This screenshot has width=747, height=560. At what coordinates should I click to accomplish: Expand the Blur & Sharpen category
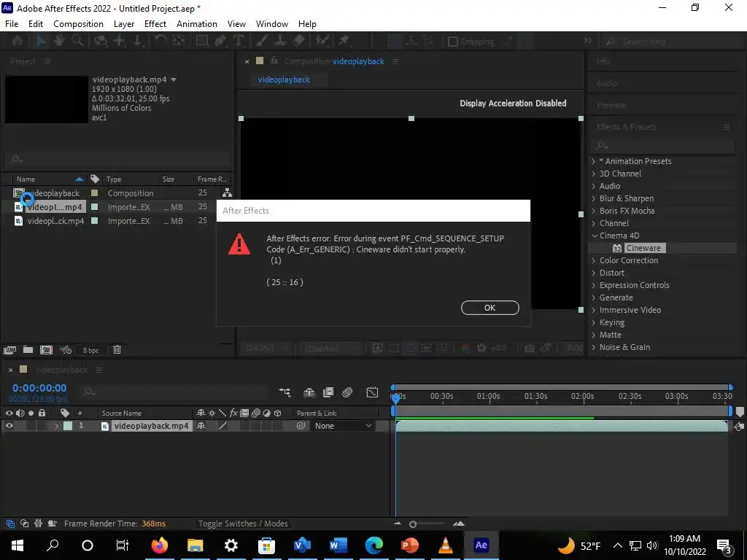[594, 198]
